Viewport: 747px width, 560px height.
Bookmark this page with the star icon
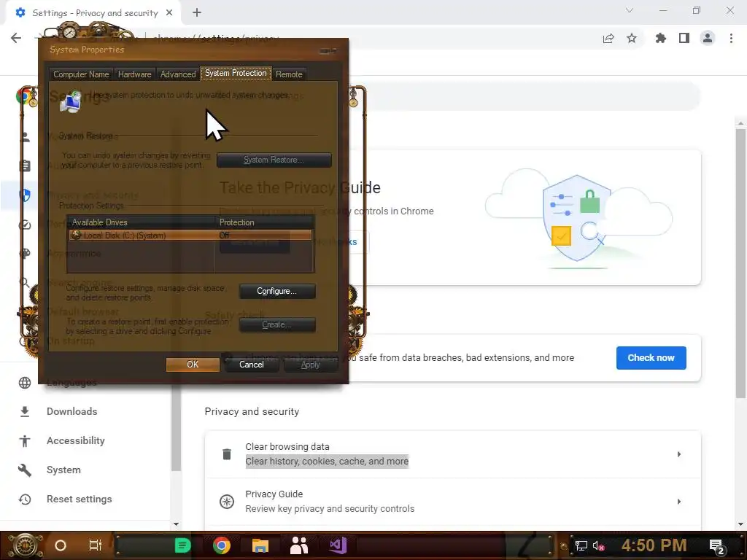pyautogui.click(x=632, y=38)
